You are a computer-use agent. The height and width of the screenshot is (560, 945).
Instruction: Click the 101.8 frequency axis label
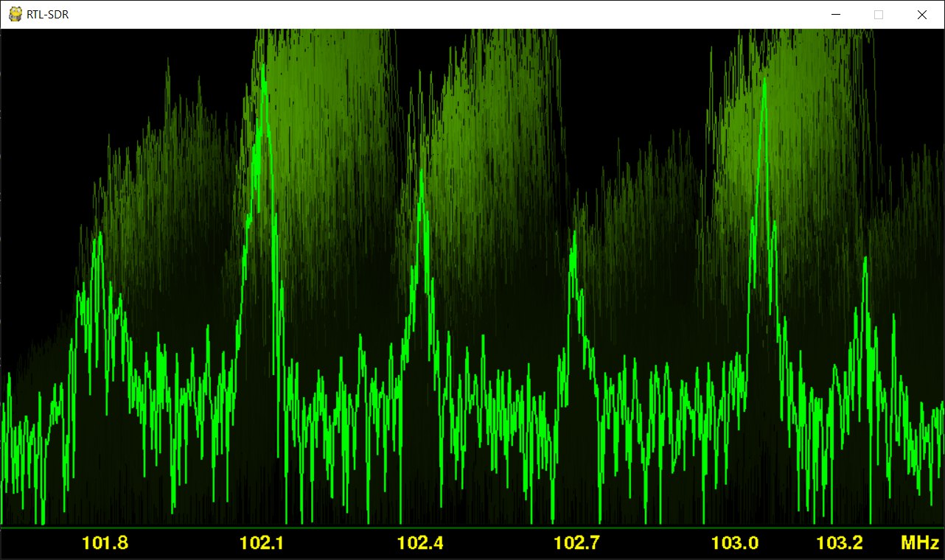pyautogui.click(x=105, y=544)
